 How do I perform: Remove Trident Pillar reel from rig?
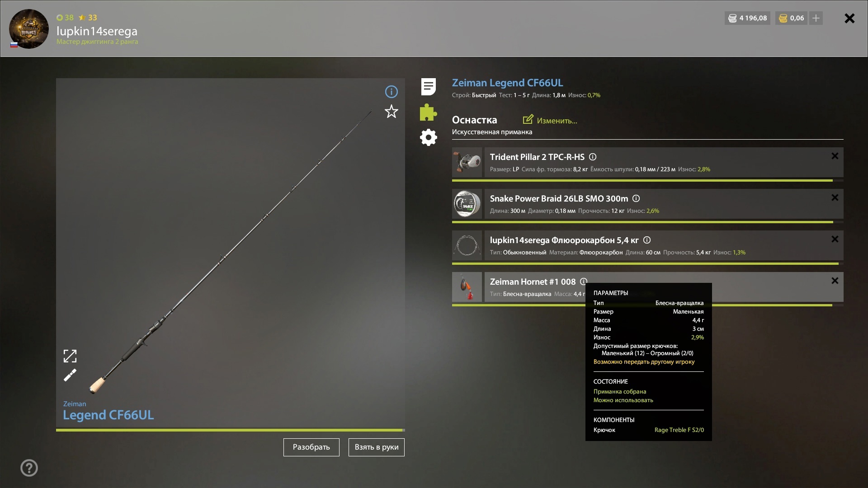[x=835, y=156]
